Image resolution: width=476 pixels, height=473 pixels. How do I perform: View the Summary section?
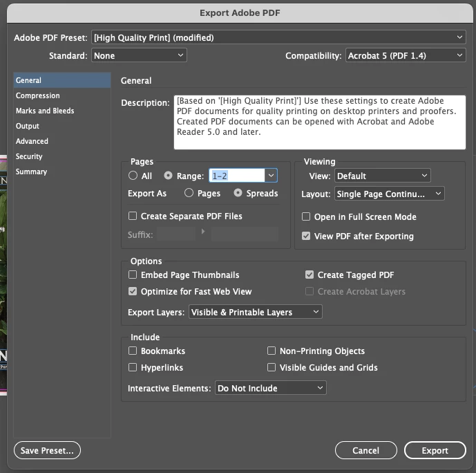(x=62, y=171)
